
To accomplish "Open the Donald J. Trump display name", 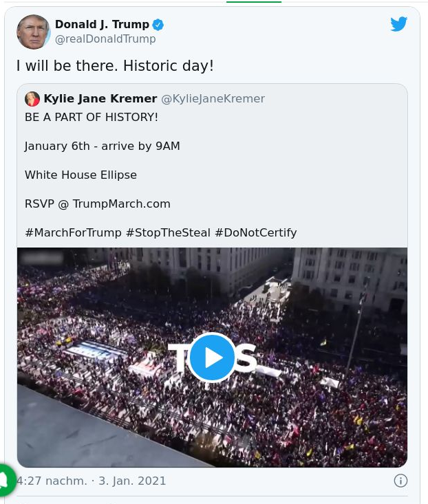I will coord(102,25).
